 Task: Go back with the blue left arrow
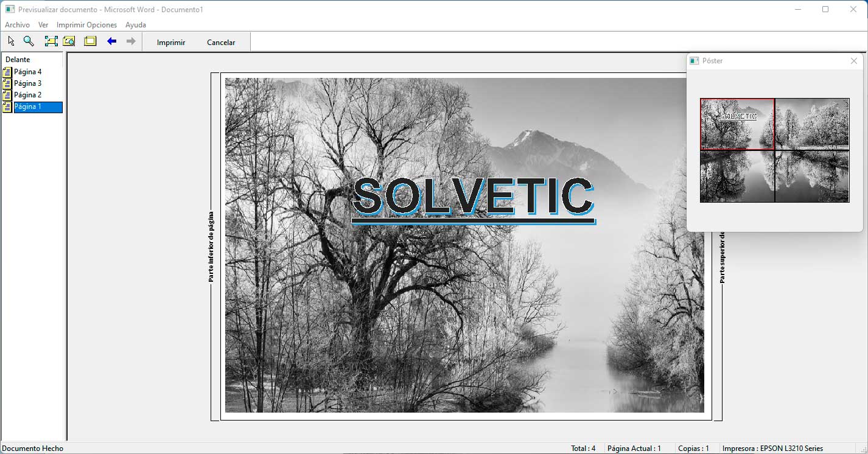[111, 41]
